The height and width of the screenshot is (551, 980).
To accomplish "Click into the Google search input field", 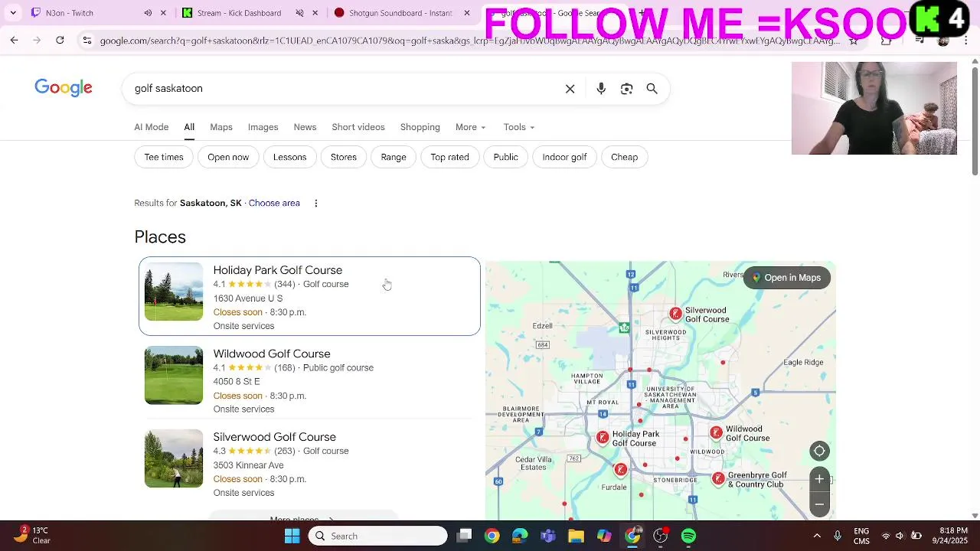I will coord(345,89).
